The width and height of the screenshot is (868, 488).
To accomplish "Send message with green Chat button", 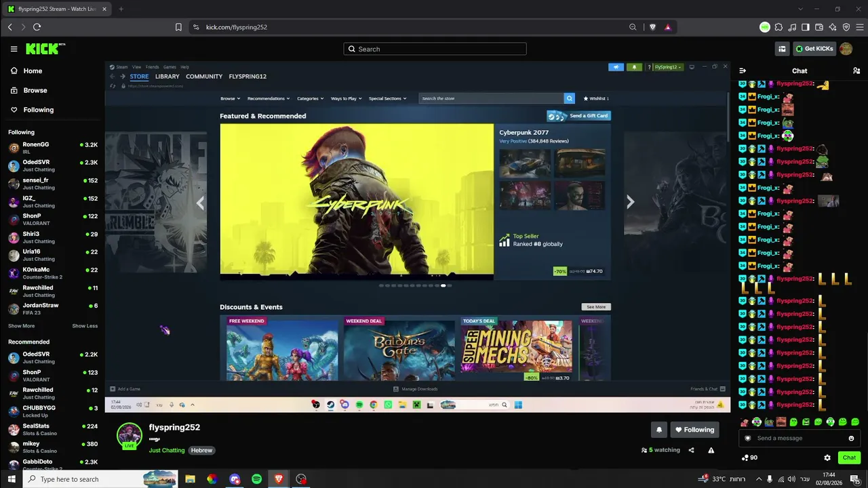I will point(849,457).
